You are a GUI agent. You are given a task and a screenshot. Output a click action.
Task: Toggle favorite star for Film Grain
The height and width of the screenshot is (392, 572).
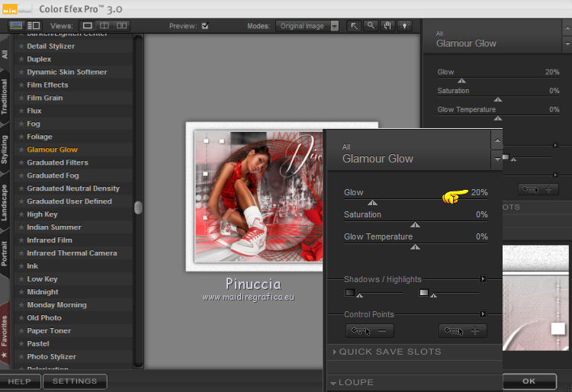(21, 98)
